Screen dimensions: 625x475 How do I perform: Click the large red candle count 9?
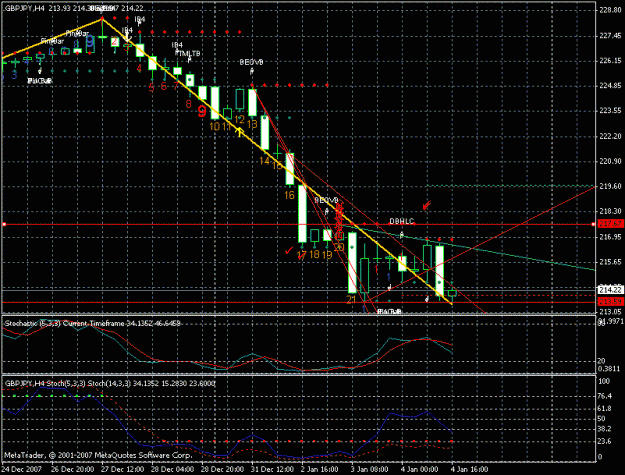coord(202,112)
